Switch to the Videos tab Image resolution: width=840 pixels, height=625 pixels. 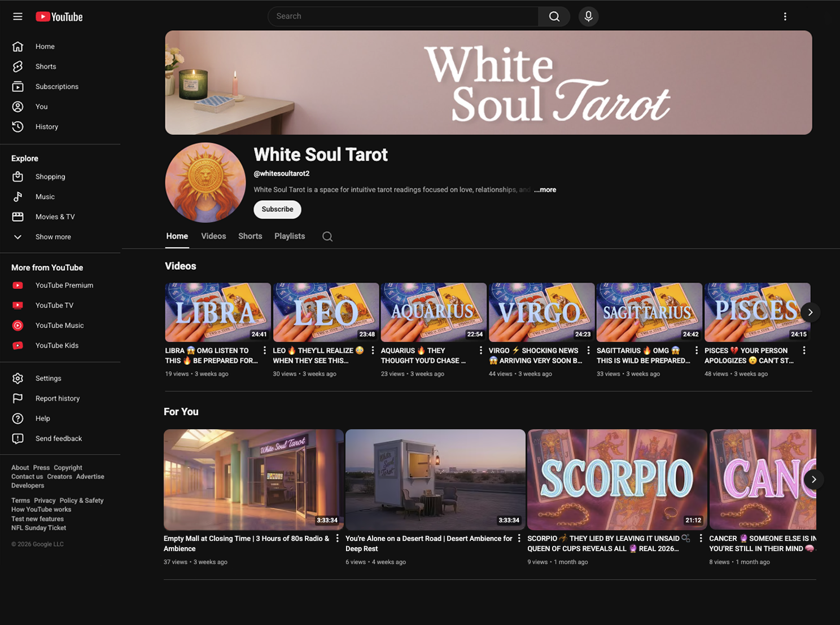213,236
